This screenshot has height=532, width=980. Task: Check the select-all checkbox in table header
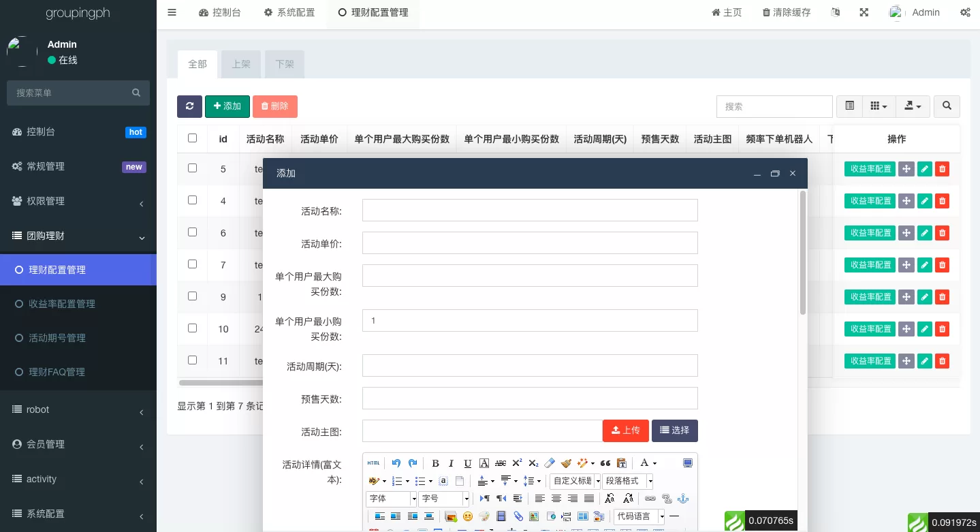tap(192, 138)
